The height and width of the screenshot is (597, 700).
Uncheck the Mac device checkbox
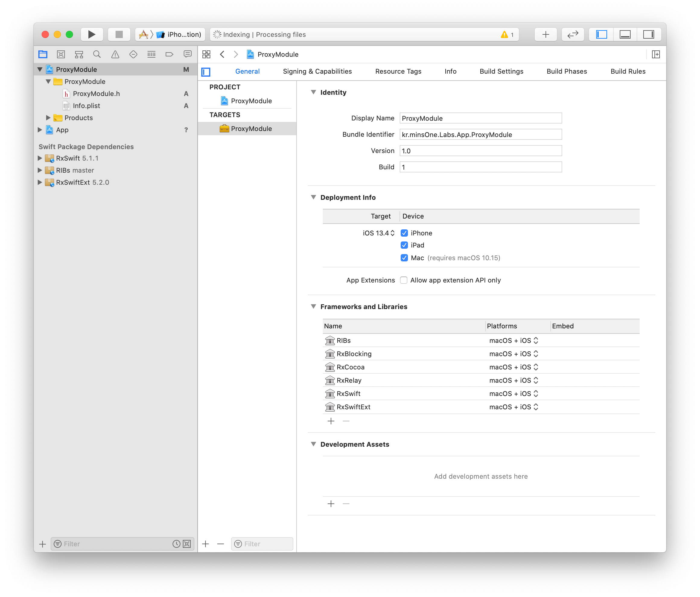coord(404,258)
